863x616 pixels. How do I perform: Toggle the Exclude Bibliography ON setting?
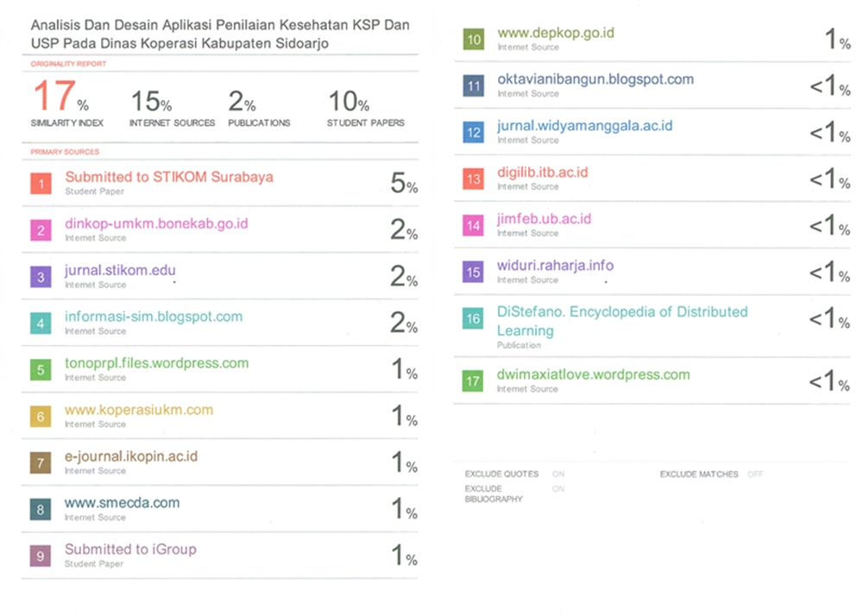pyautogui.click(x=558, y=489)
